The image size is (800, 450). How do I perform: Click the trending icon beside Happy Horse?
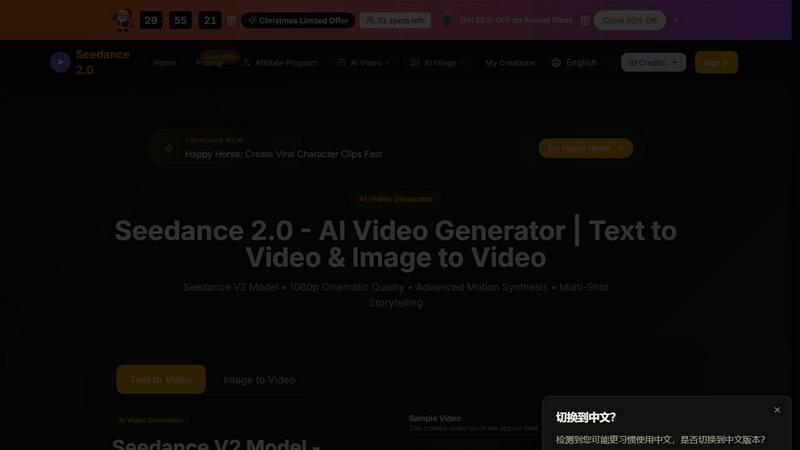coord(168,148)
